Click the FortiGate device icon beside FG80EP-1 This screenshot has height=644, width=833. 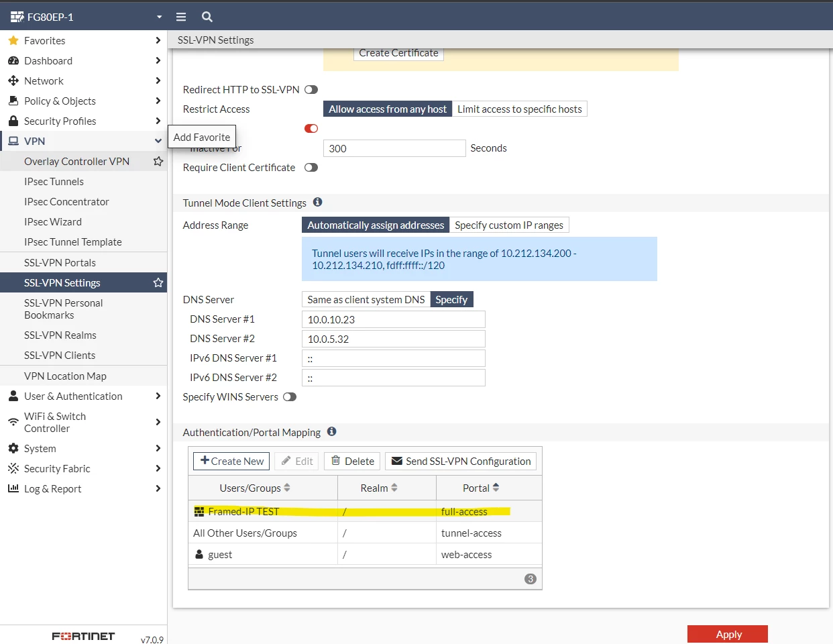(17, 17)
